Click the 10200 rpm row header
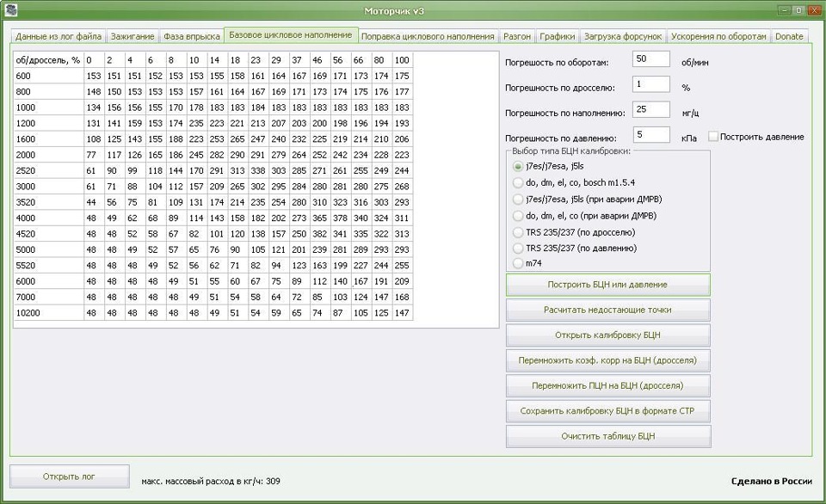This screenshot has width=826, height=504. [48, 313]
